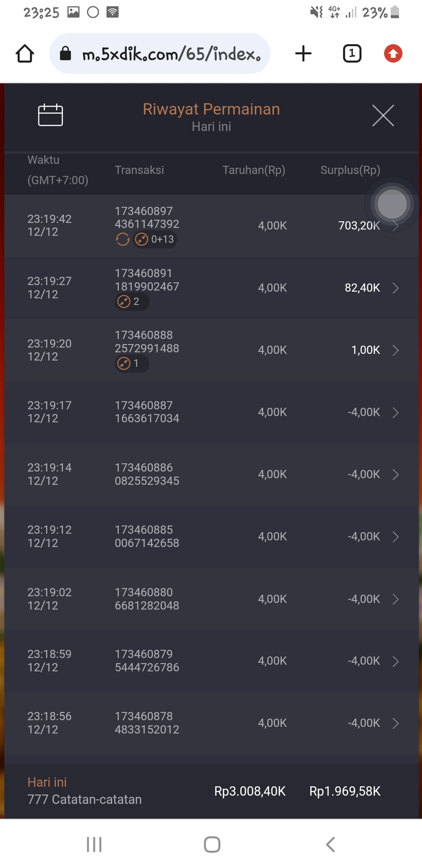Expand the 1,00K surplus row details
Viewport: 422px width, 868px height.
point(395,350)
